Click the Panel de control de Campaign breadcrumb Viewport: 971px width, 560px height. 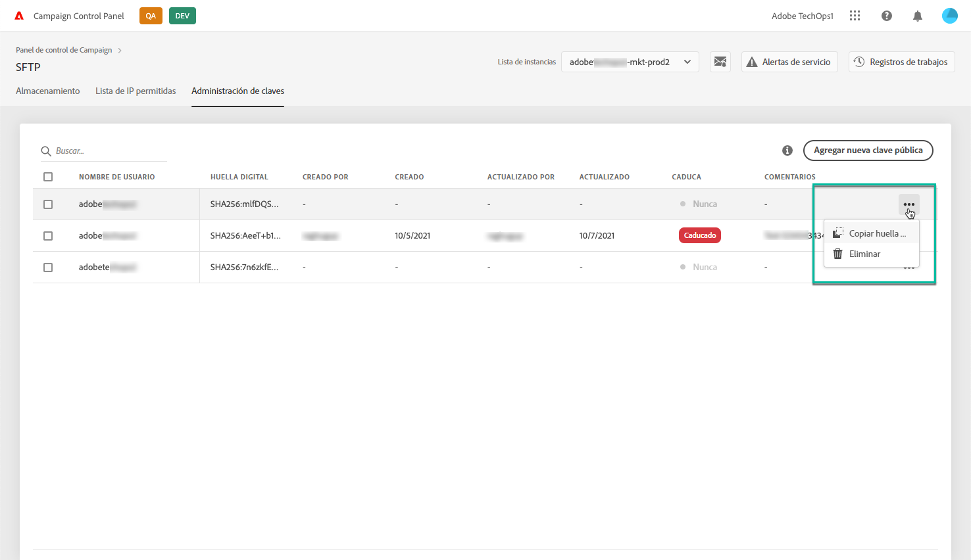pos(64,50)
